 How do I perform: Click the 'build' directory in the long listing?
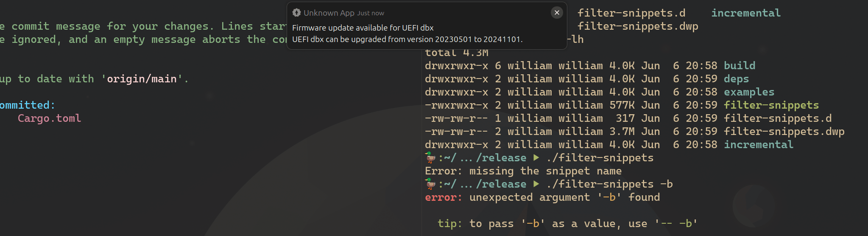click(x=739, y=66)
